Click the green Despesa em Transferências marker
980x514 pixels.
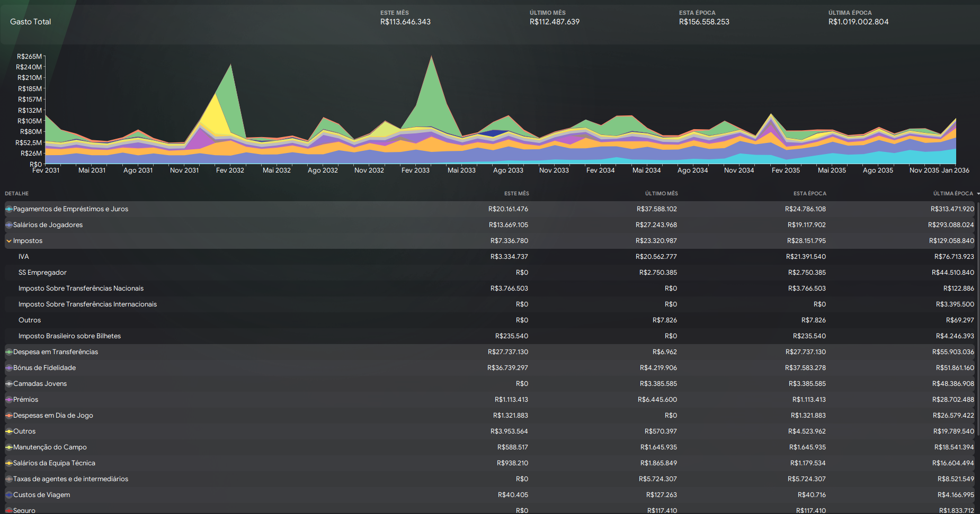[9, 352]
